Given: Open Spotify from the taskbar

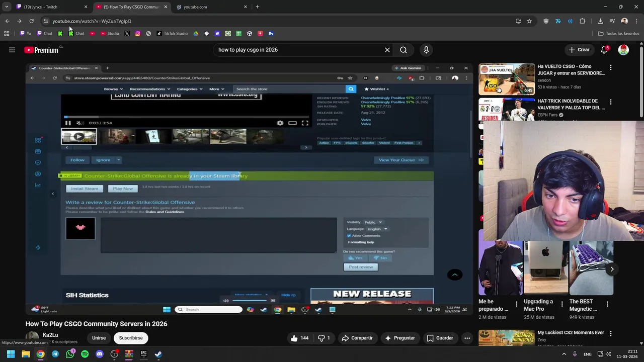Looking at the screenshot, I should coord(85,354).
